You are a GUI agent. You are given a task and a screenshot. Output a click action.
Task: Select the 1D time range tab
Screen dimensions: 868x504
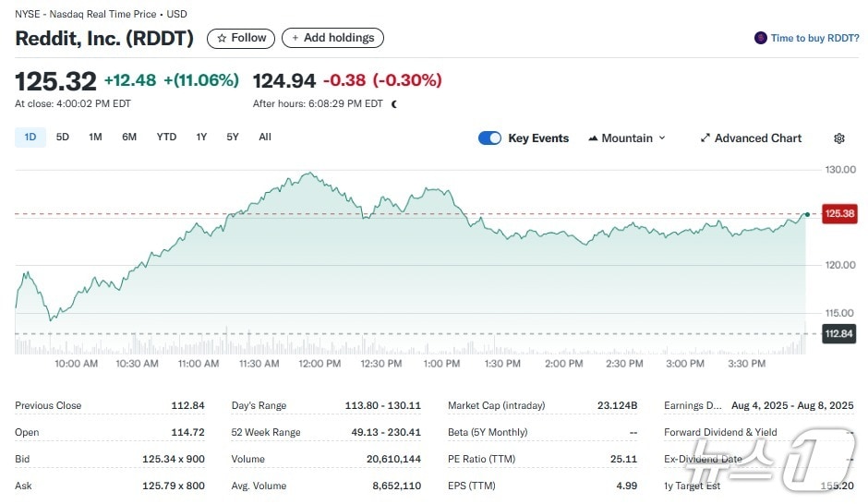pyautogui.click(x=30, y=138)
